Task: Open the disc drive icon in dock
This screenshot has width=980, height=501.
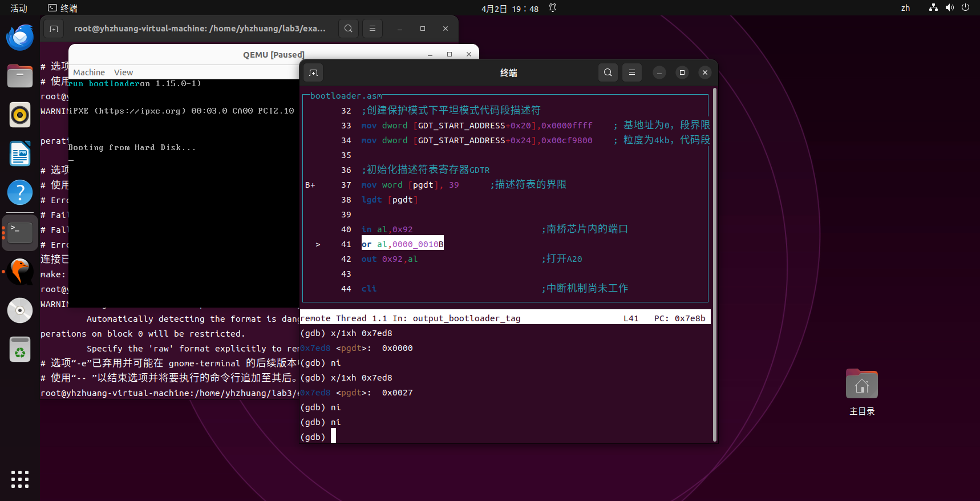Action: [x=20, y=310]
